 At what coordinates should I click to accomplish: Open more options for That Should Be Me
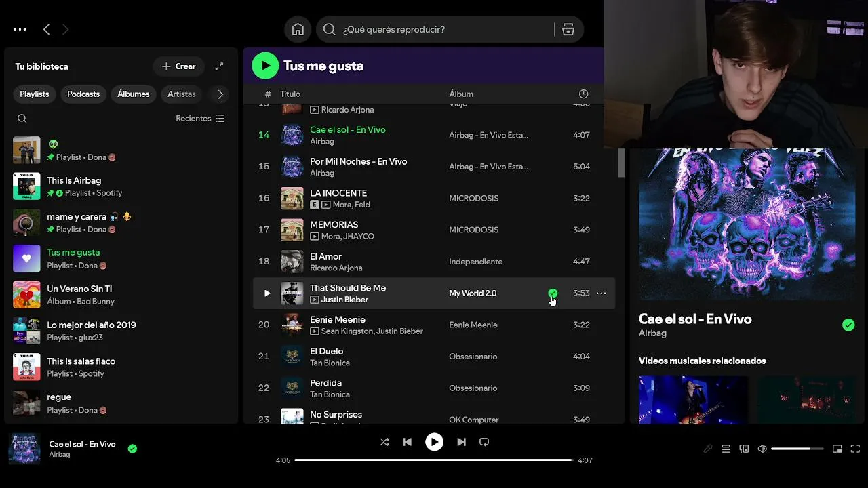601,293
